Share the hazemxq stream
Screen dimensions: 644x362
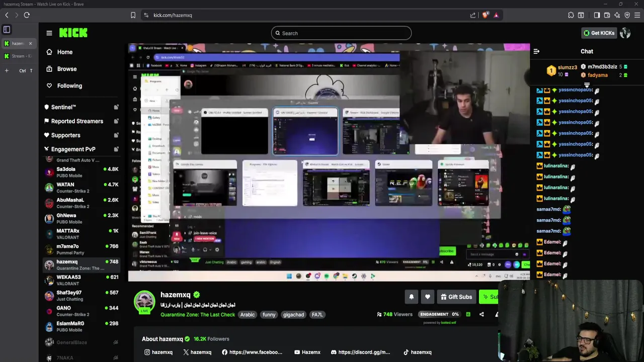[481, 315]
